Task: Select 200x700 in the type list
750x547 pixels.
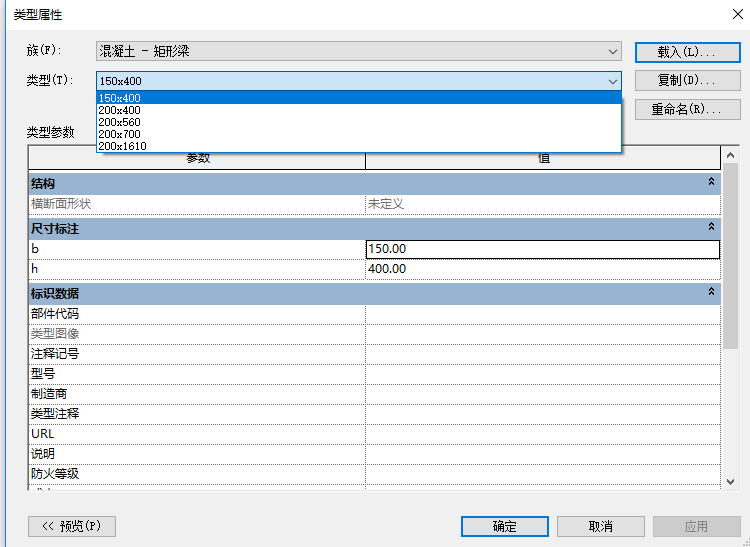Action: pos(358,134)
